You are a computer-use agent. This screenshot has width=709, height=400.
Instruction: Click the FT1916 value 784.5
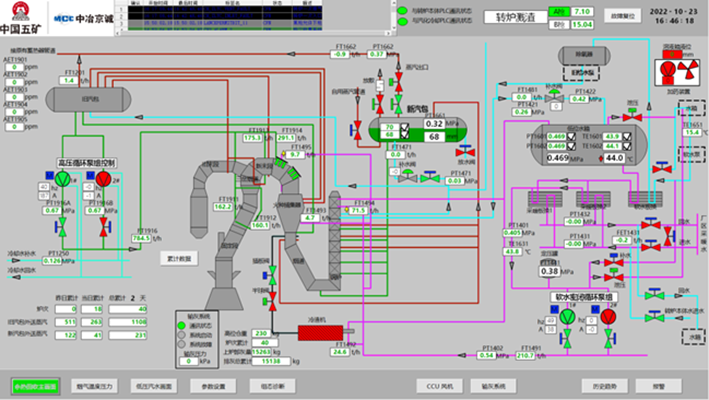(141, 238)
